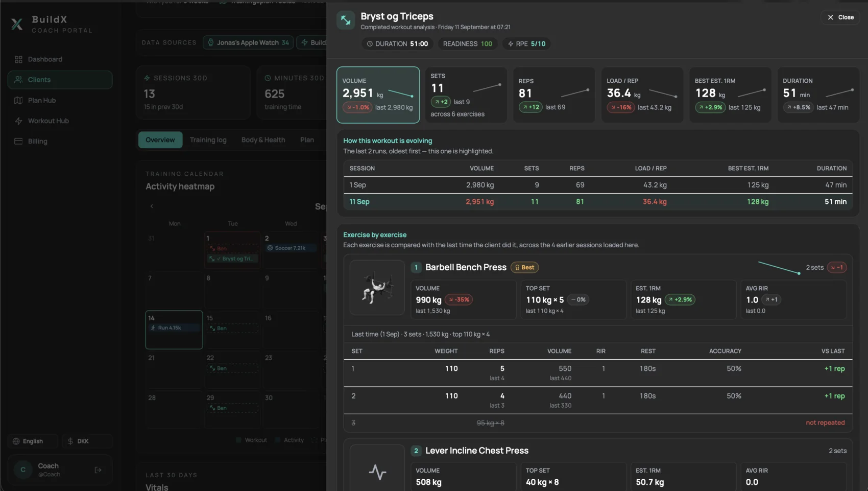Click the -1 sets change badge
Screen dimensions: 868x491
click(x=837, y=268)
